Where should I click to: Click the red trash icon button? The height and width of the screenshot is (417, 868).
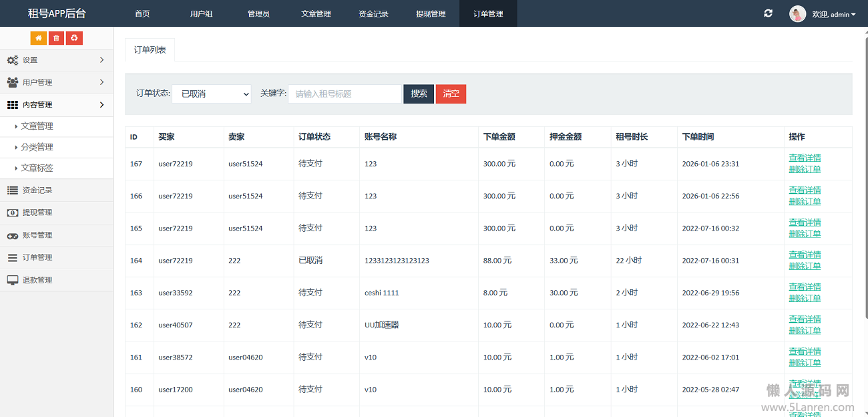56,38
